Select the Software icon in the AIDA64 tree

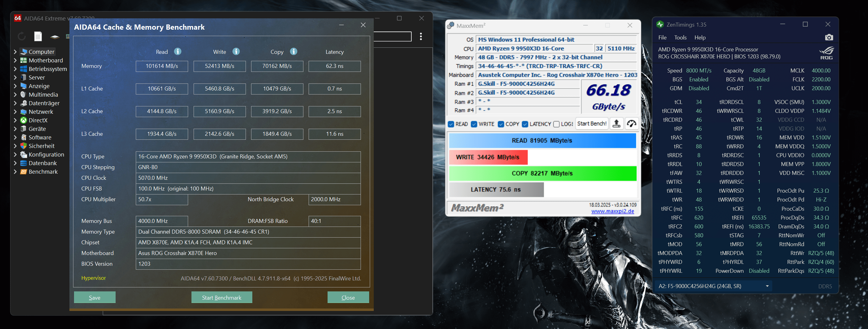pyautogui.click(x=23, y=137)
